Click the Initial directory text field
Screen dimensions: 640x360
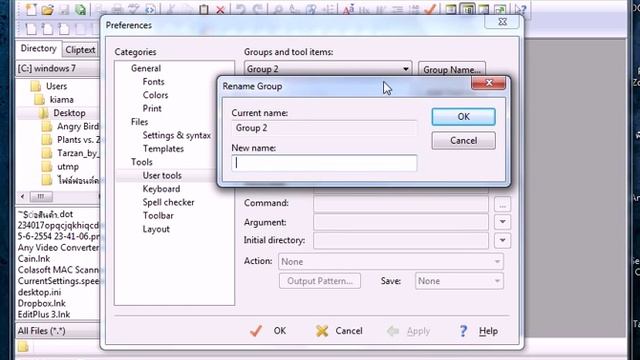pos(401,240)
